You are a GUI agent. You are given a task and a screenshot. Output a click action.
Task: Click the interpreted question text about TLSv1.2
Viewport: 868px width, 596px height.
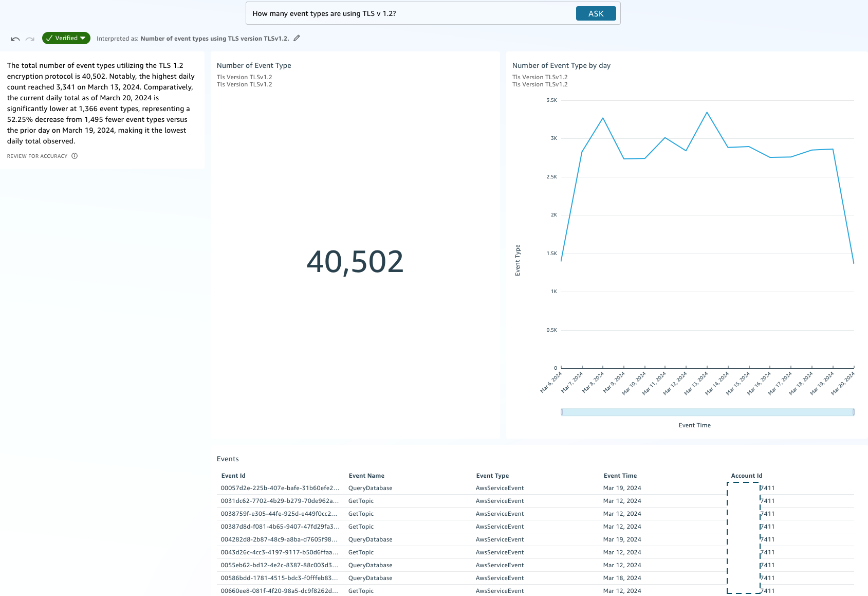coord(215,39)
